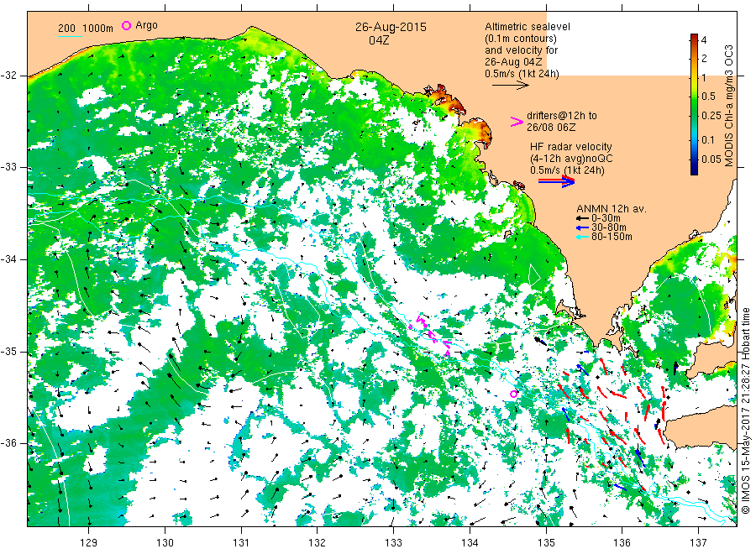Viewport: 756px width, 554px height.
Task: Click the magenta drifter track cluster near 133.5E
Action: click(x=432, y=335)
